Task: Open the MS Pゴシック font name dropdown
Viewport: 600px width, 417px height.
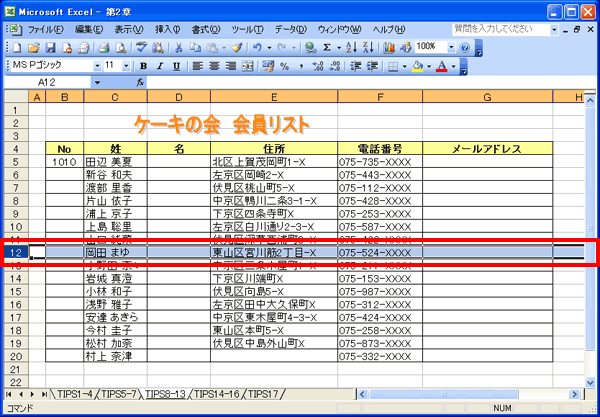Action: click(97, 67)
